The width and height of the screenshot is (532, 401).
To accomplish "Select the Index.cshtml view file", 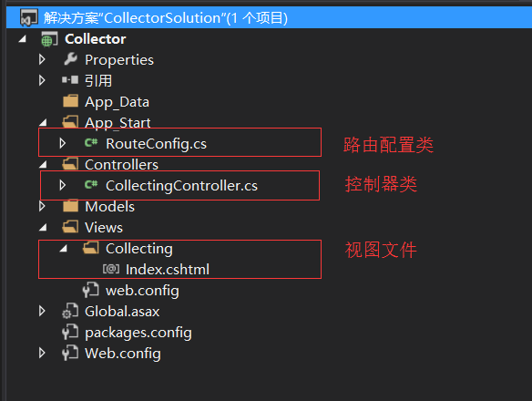I will click(x=168, y=270).
